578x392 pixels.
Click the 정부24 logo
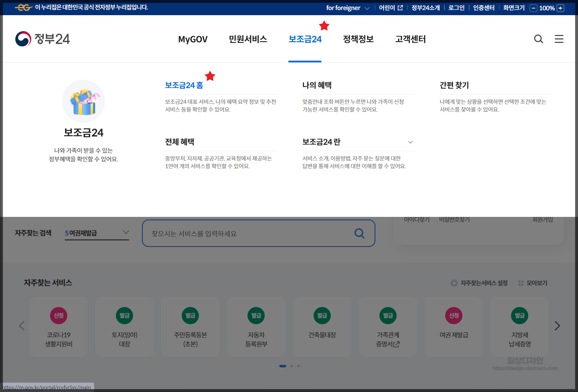(43, 39)
